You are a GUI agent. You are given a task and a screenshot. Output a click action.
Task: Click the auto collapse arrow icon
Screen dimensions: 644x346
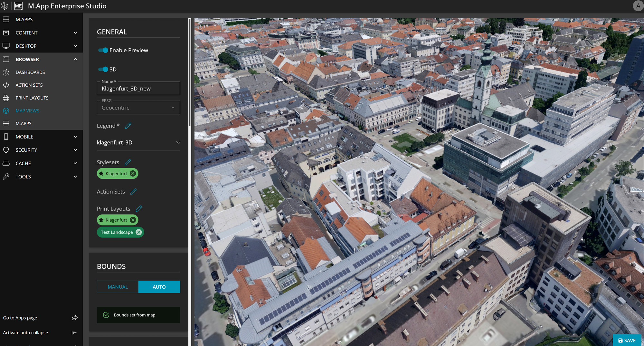[74, 332]
